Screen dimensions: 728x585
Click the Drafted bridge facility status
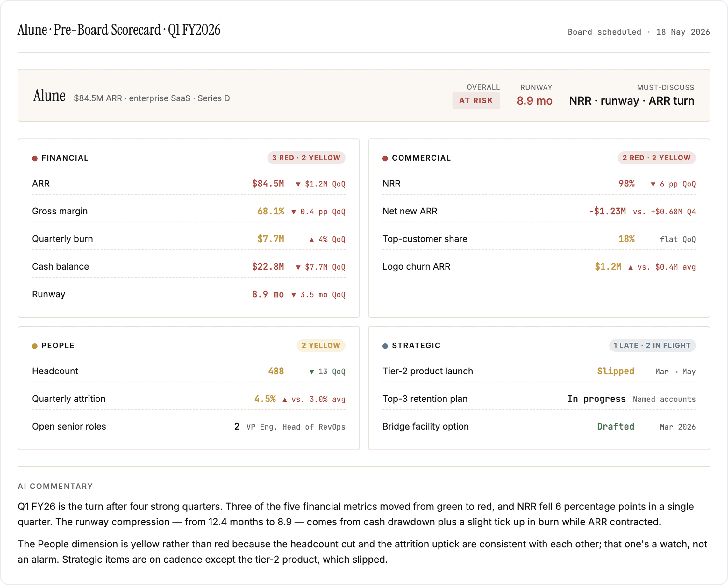[x=616, y=427]
